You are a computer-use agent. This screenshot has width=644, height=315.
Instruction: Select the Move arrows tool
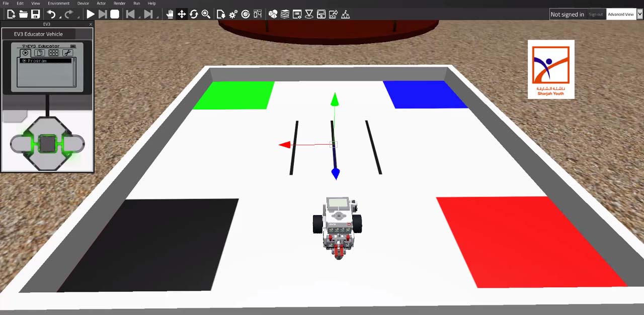click(182, 15)
